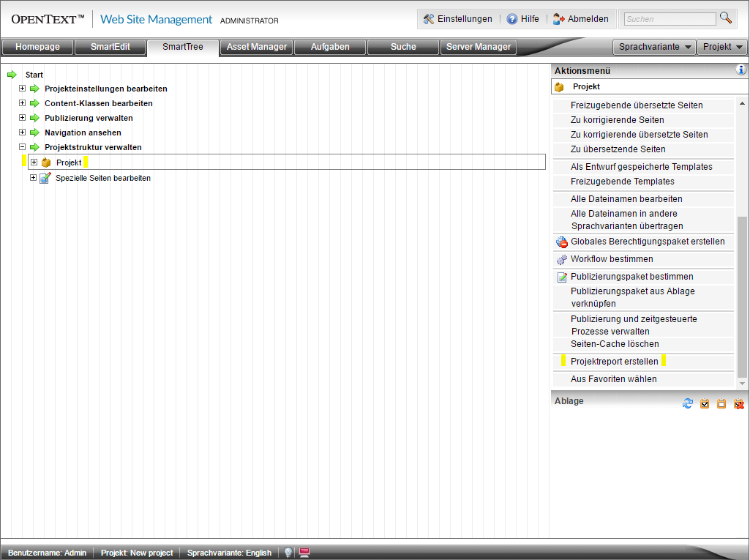Open the Suche tab
The width and height of the screenshot is (750, 560).
point(403,47)
